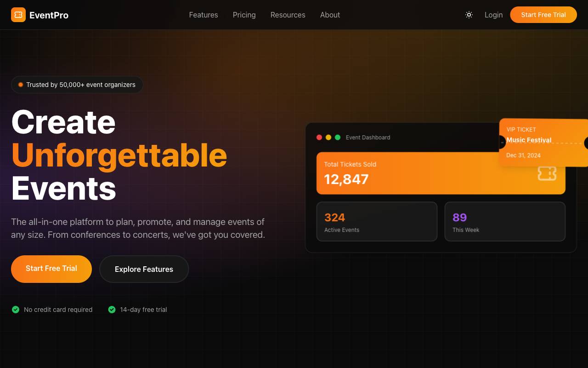
Task: Open the Features menu item
Action: (x=204, y=15)
